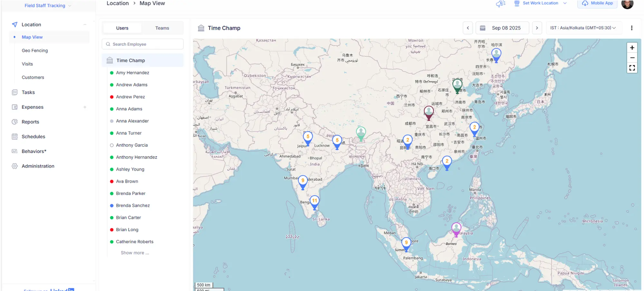Click the map zoom out minus button
Viewport: 644px width, 291px height.
[632, 58]
